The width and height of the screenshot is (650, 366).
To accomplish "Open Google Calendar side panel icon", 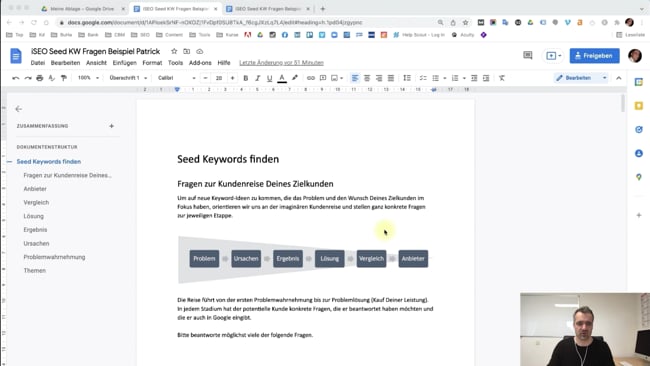I will 639,82.
